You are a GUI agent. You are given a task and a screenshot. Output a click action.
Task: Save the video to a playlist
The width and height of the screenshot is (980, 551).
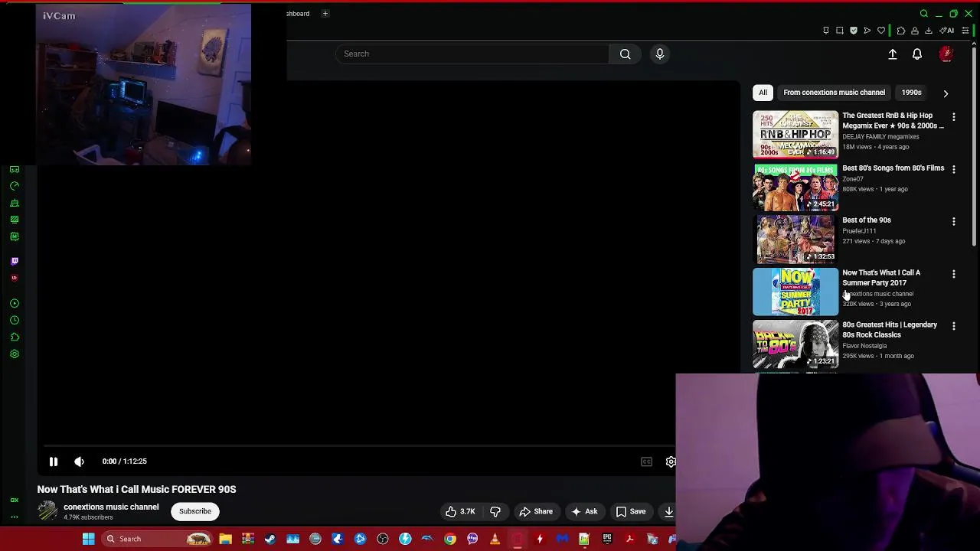pos(631,511)
